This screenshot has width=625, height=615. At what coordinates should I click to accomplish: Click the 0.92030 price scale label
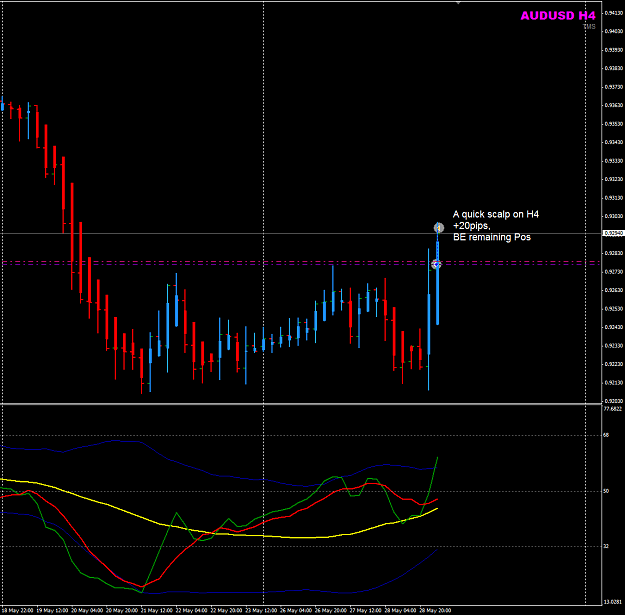click(613, 401)
